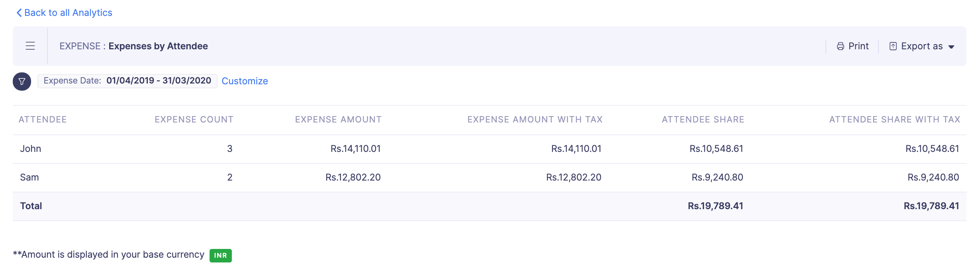Viewport: 980px width, 272px height.
Task: Open the Export as menu
Action: point(921,47)
